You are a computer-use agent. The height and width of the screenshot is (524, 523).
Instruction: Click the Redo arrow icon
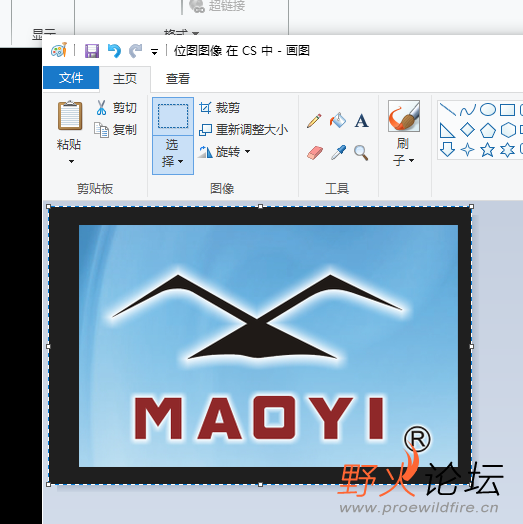tap(135, 51)
